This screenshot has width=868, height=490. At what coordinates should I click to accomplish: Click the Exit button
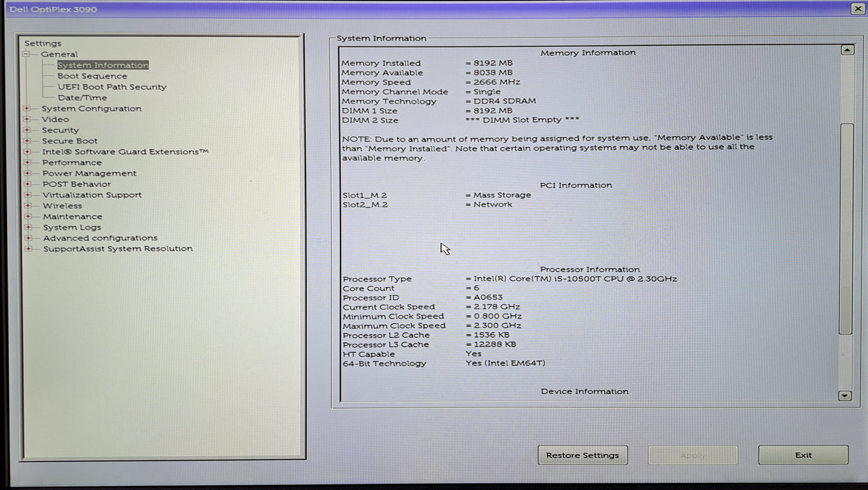(x=803, y=455)
